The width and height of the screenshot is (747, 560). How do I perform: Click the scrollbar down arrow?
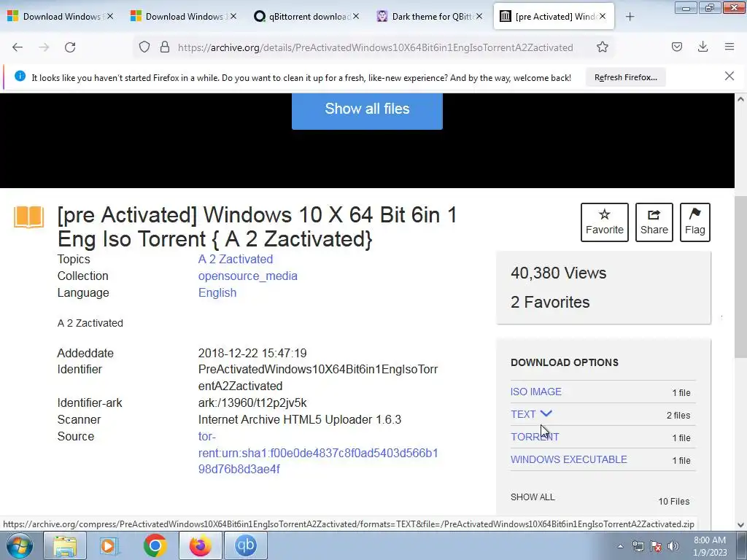740,525
